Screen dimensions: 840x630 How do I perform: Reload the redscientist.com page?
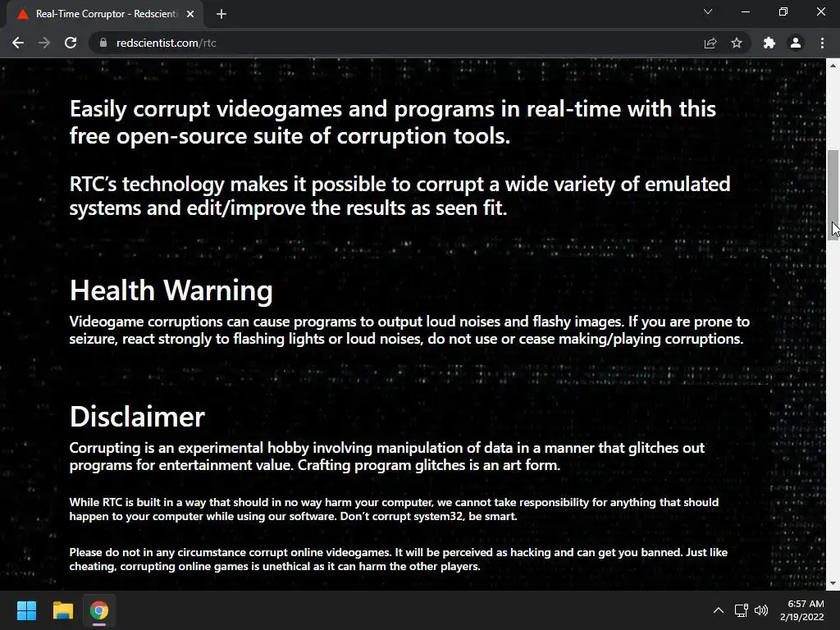tap(71, 43)
